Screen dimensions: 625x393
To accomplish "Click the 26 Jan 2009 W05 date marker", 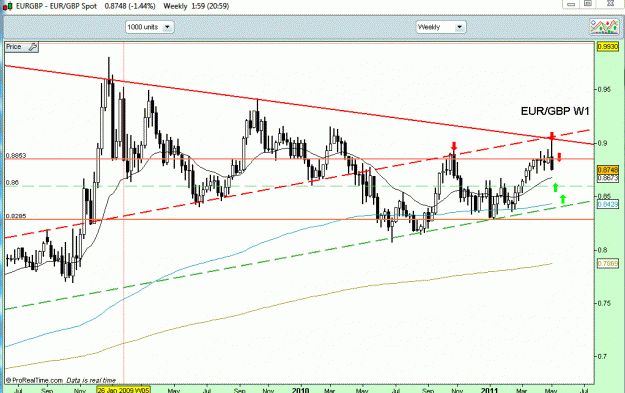I will pyautogui.click(x=124, y=390).
